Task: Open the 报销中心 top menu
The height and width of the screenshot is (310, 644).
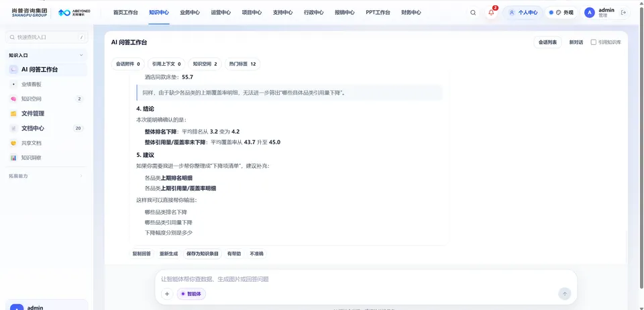Action: coord(345,13)
